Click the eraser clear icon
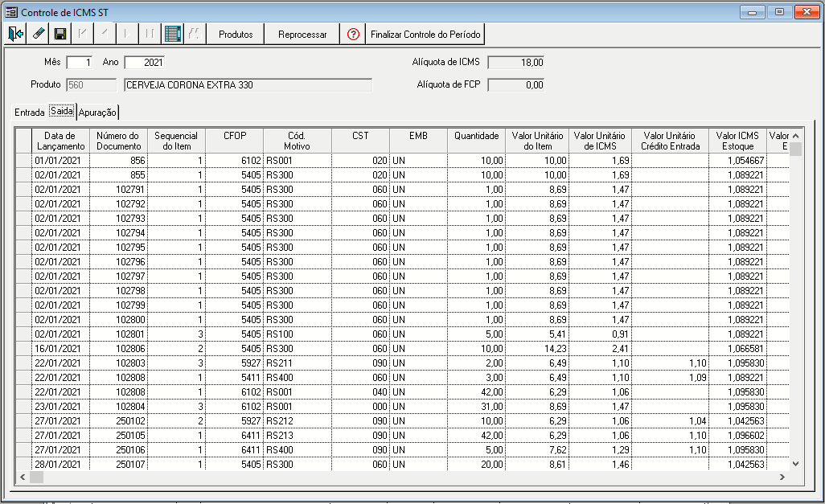The width and height of the screenshot is (825, 504). coord(39,35)
